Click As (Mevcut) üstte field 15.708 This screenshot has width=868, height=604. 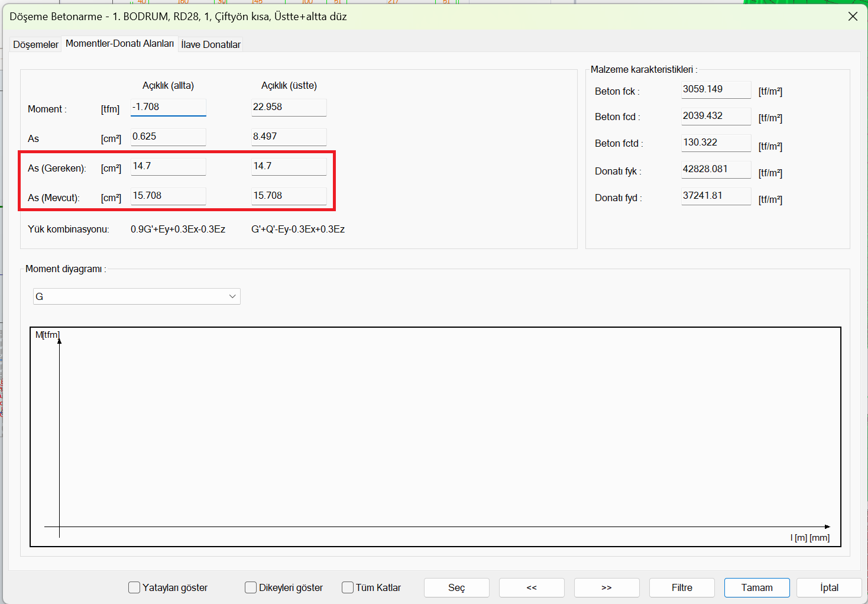pos(289,196)
